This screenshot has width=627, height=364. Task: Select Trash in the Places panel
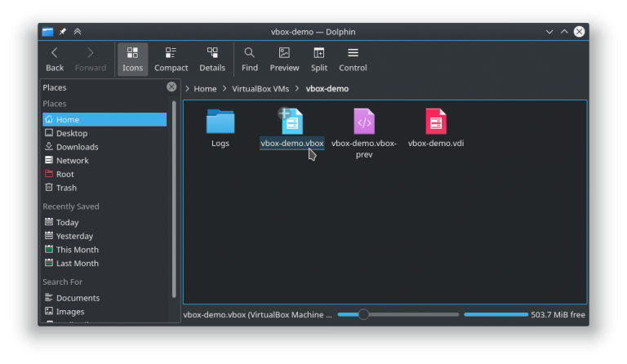[x=66, y=188]
